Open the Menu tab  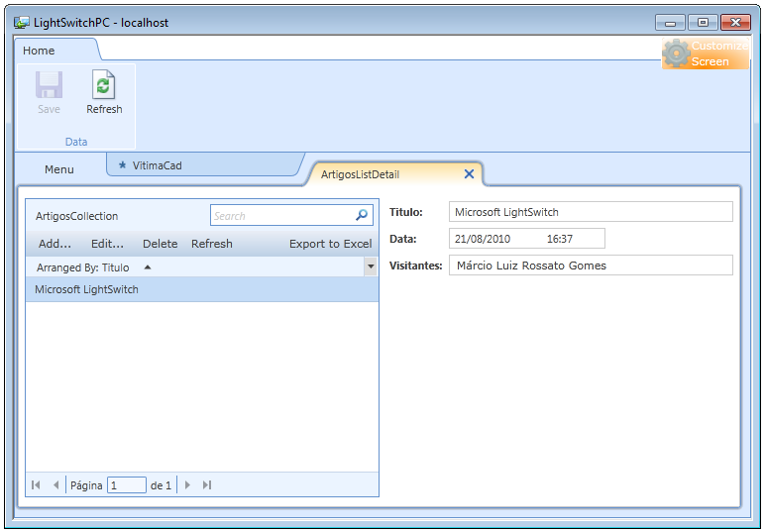click(59, 169)
